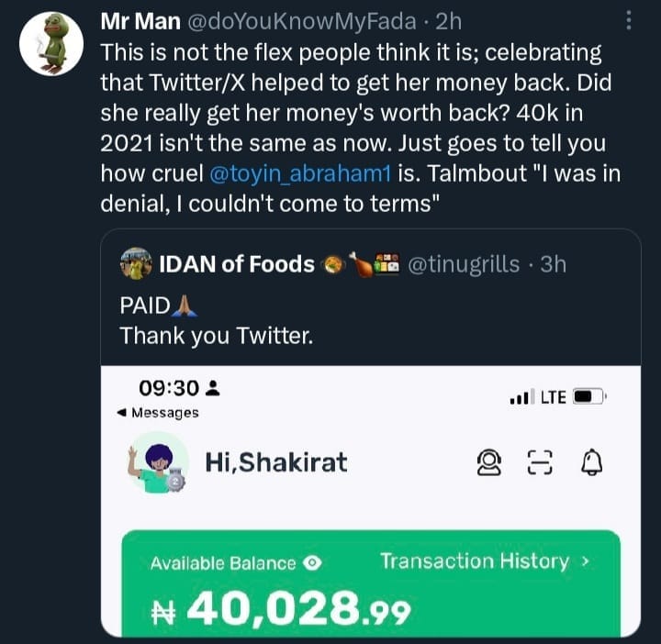Viewport: 661px width, 644px height.
Task: Tap the IDAN of Foods small avatar
Action: 135,264
